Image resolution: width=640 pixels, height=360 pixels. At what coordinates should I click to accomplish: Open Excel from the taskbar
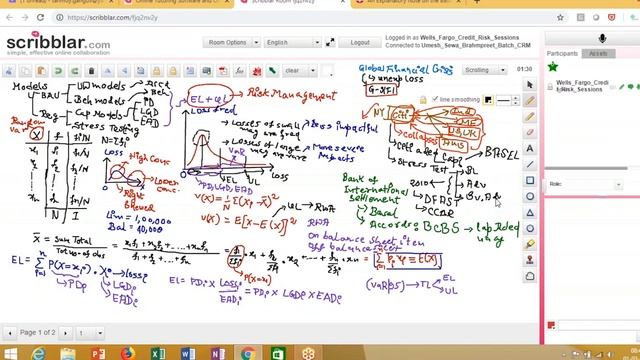(x=158, y=353)
